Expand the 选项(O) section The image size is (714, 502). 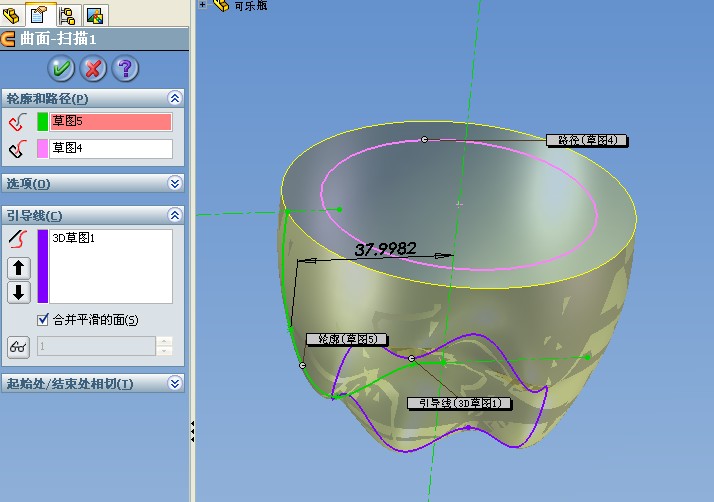[x=175, y=183]
